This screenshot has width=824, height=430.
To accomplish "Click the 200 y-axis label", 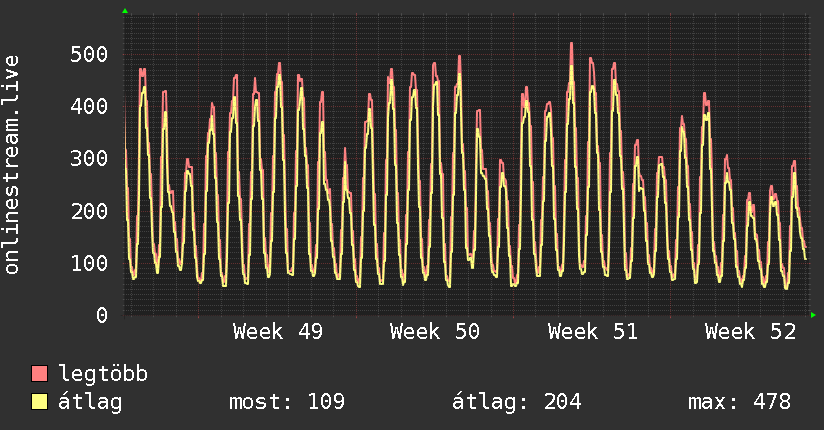I will 89,211.
